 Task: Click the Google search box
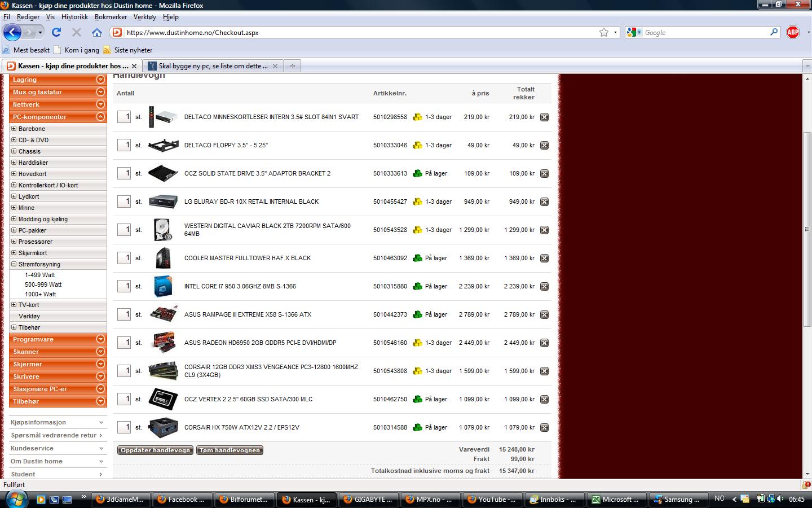coord(706,32)
